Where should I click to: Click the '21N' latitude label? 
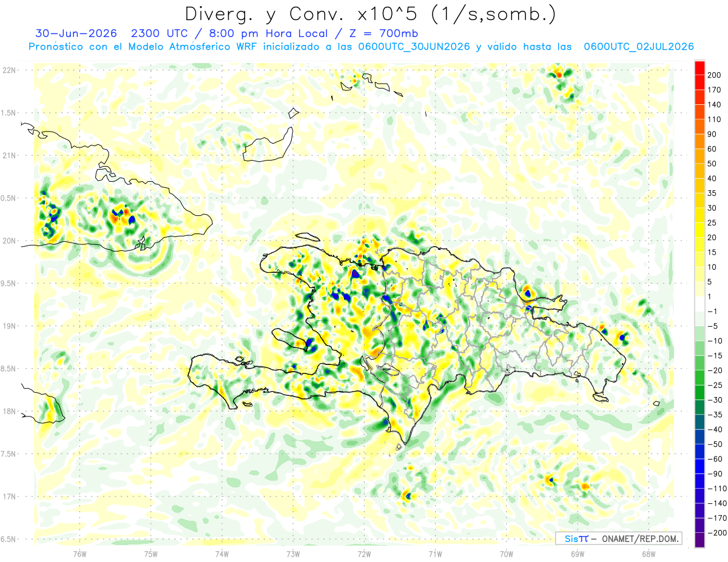coord(10,155)
